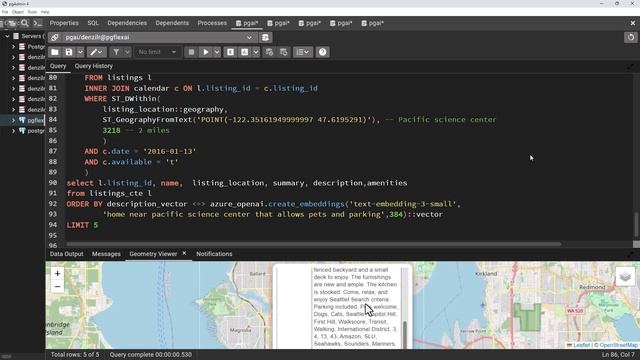Viewport: 640px width, 360px height.
Task: Stop the running query
Action: (191, 52)
